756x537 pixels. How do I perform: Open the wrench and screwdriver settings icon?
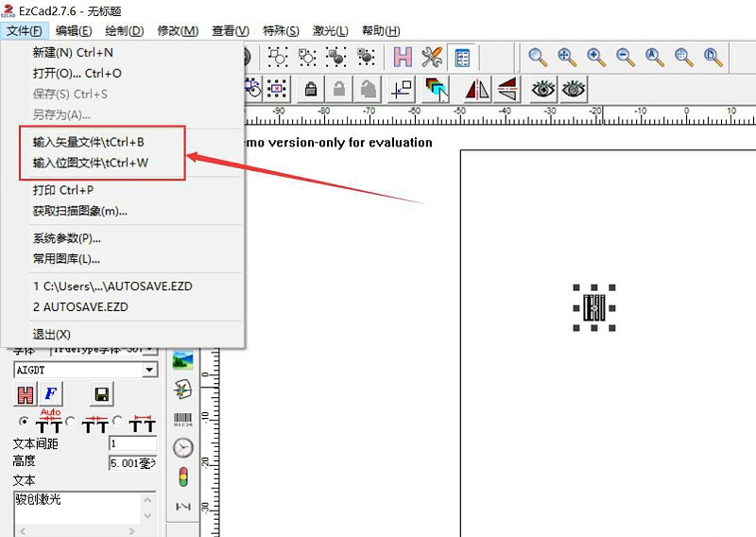433,57
